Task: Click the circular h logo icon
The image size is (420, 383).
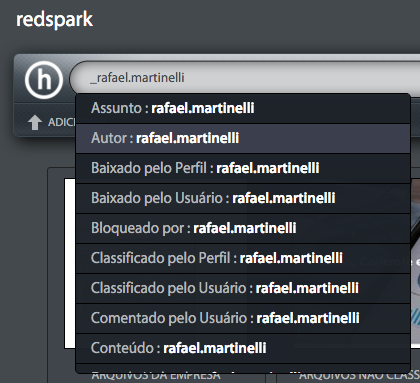Action: click(44, 80)
